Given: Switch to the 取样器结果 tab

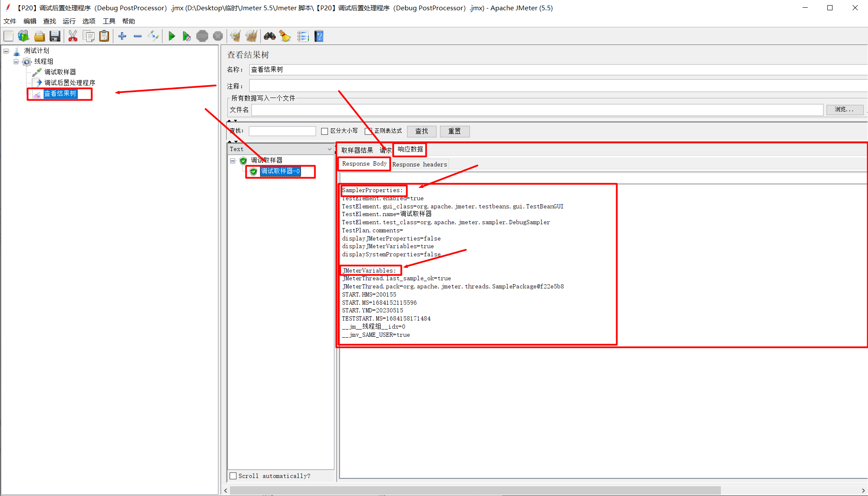Looking at the screenshot, I should point(357,150).
